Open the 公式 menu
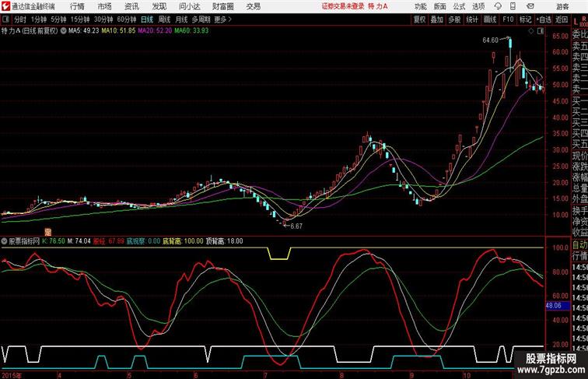 pyautogui.click(x=459, y=6)
